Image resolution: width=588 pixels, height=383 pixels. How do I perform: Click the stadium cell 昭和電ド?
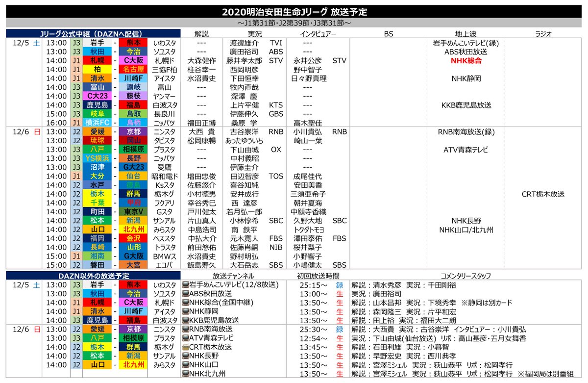(164, 176)
